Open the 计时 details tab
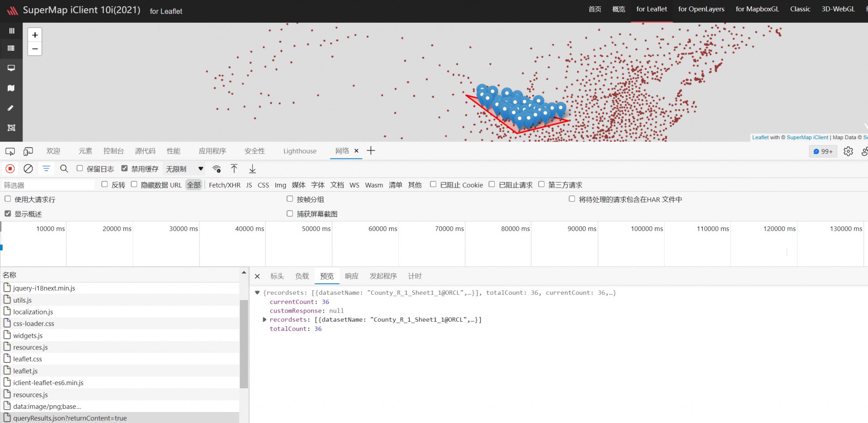 pos(415,276)
